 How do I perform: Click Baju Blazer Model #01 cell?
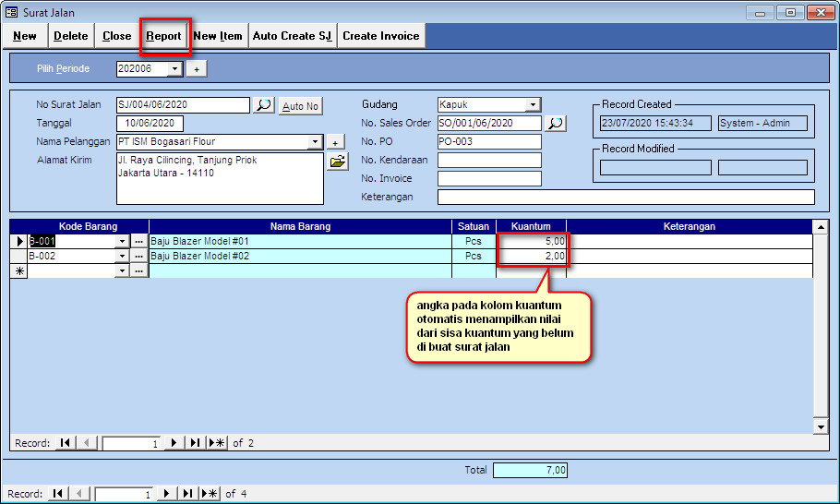click(301, 242)
